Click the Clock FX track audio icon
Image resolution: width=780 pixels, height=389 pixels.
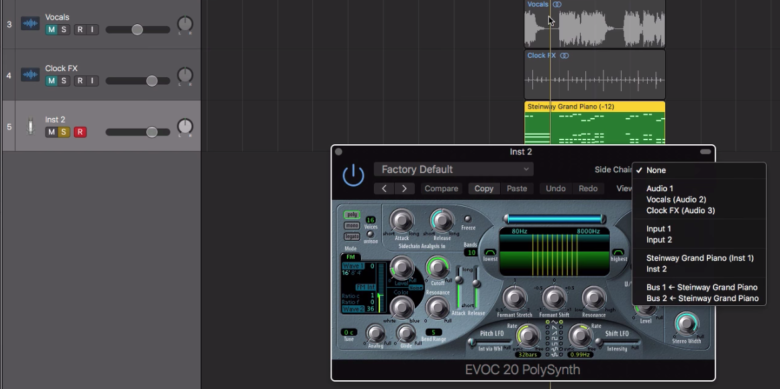30,75
